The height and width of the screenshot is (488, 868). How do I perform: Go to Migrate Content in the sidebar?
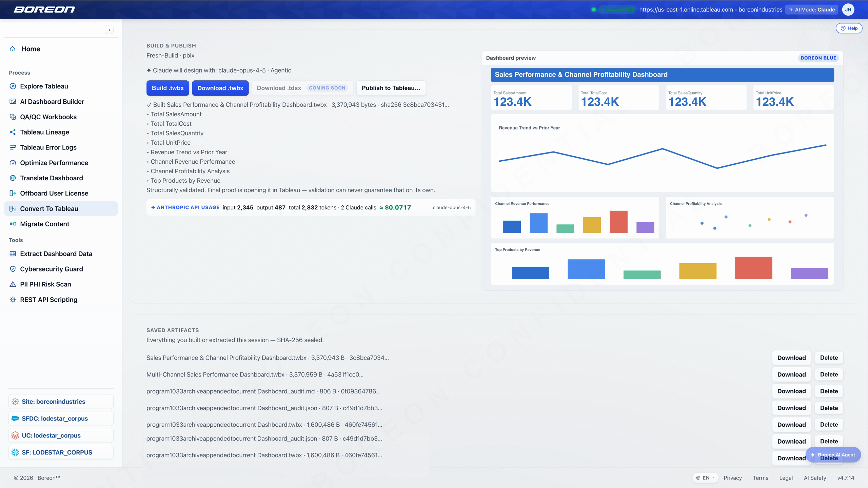[x=61, y=224]
